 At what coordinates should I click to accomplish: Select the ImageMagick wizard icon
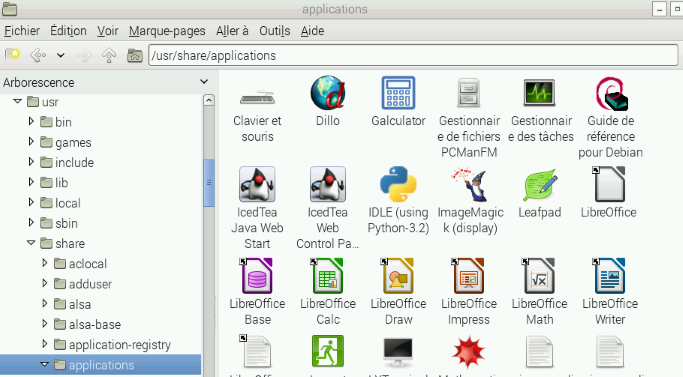tap(470, 185)
